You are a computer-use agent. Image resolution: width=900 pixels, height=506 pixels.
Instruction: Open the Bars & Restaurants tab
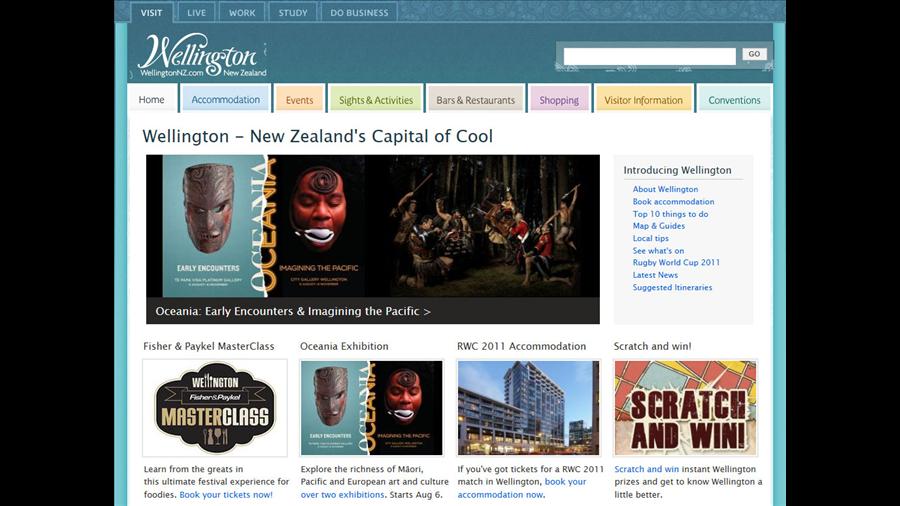click(476, 100)
